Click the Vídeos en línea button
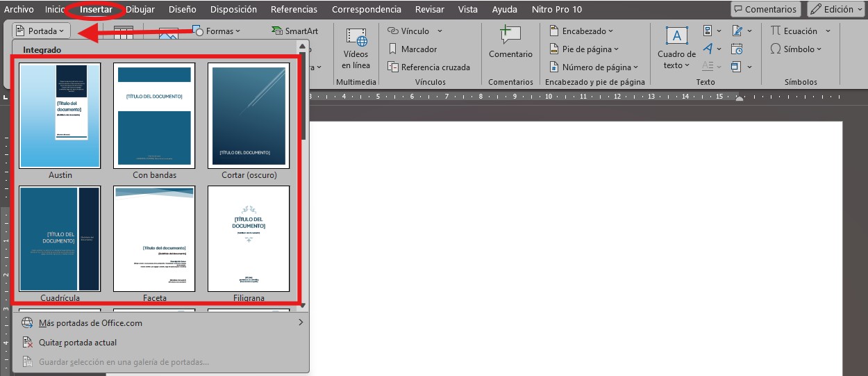The image size is (868, 376). click(356, 49)
